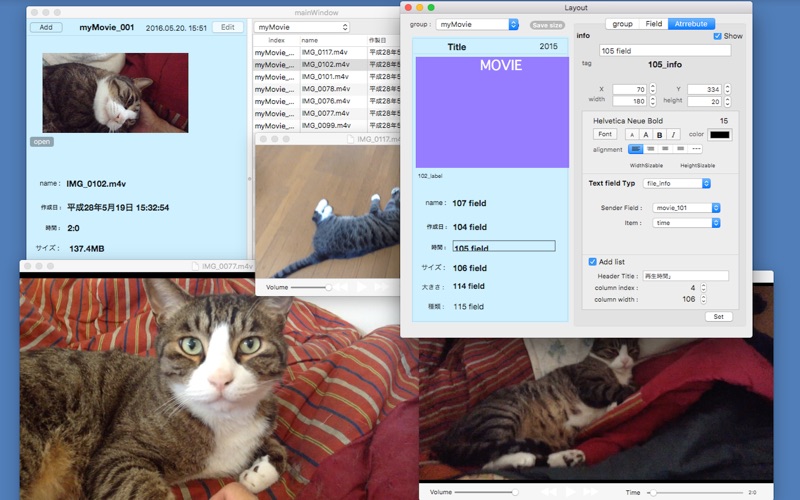Screen dimensions: 800x500
Task: Select IMG_0101.m4v row in list
Action: pos(327,77)
